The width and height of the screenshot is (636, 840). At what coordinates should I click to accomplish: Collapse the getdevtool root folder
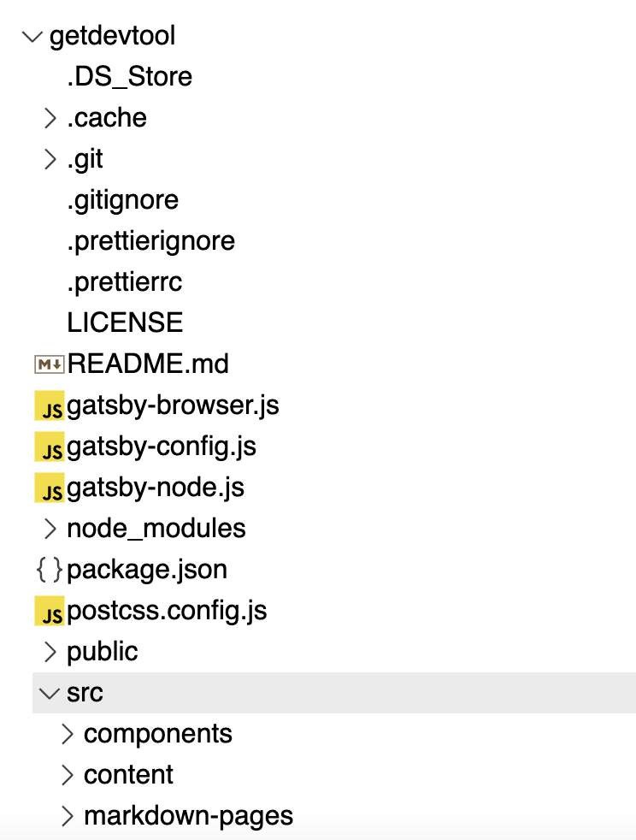(x=31, y=36)
